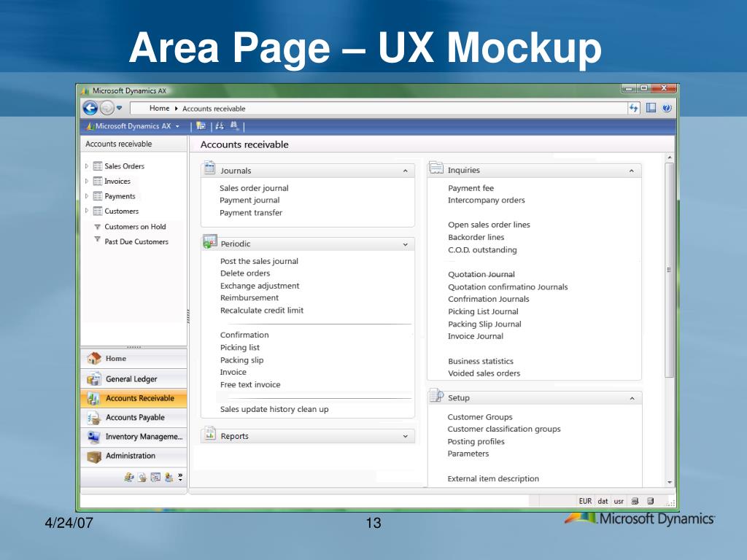Click the first small module icon in overflow row
The width and height of the screenshot is (747, 560).
128,477
